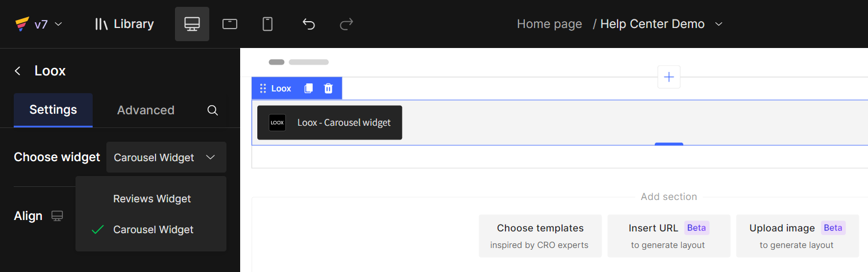This screenshot has width=868, height=272.
Task: Switch to mobile device preview
Action: [x=267, y=24]
